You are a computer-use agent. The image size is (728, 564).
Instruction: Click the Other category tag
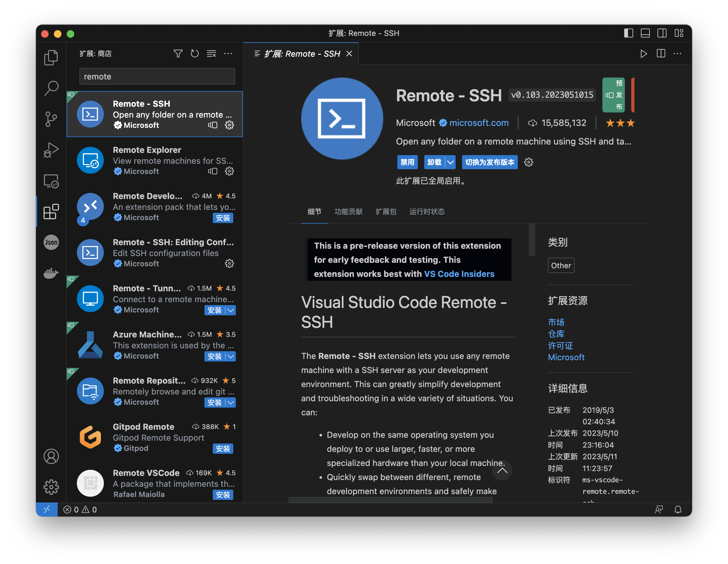coord(561,266)
